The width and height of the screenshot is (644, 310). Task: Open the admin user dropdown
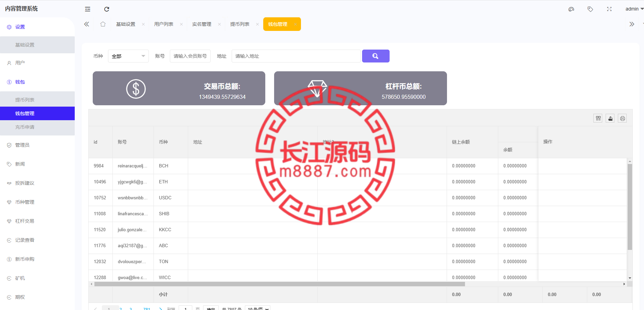634,9
